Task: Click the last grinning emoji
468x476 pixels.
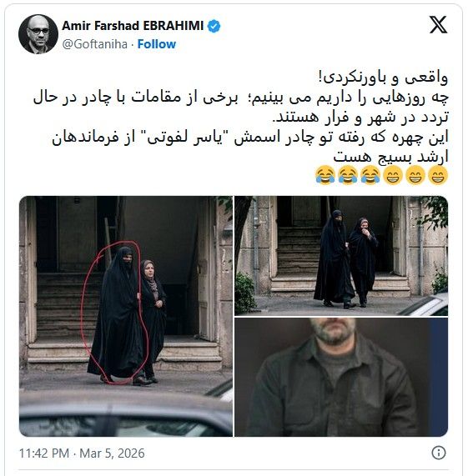Action: pyautogui.click(x=438, y=175)
